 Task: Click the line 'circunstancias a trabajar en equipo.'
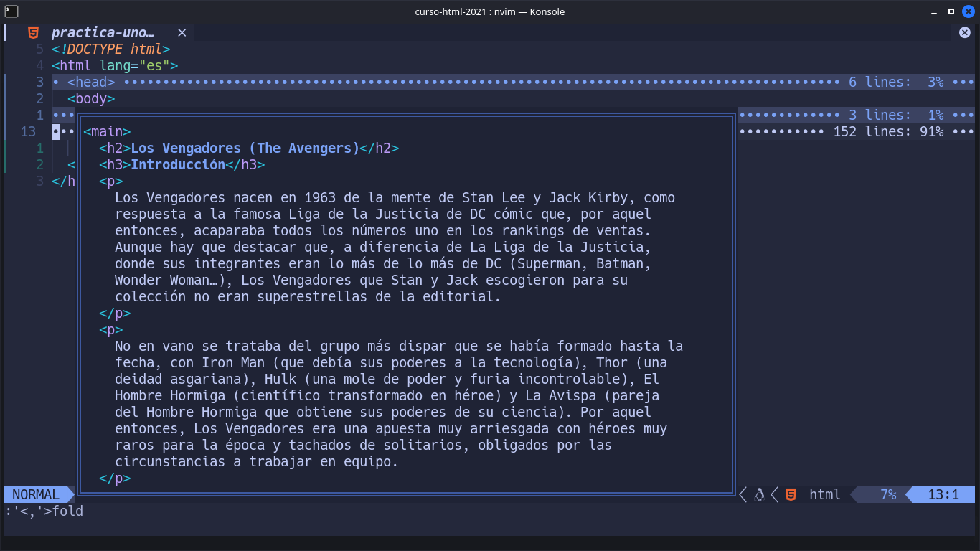tap(256, 462)
